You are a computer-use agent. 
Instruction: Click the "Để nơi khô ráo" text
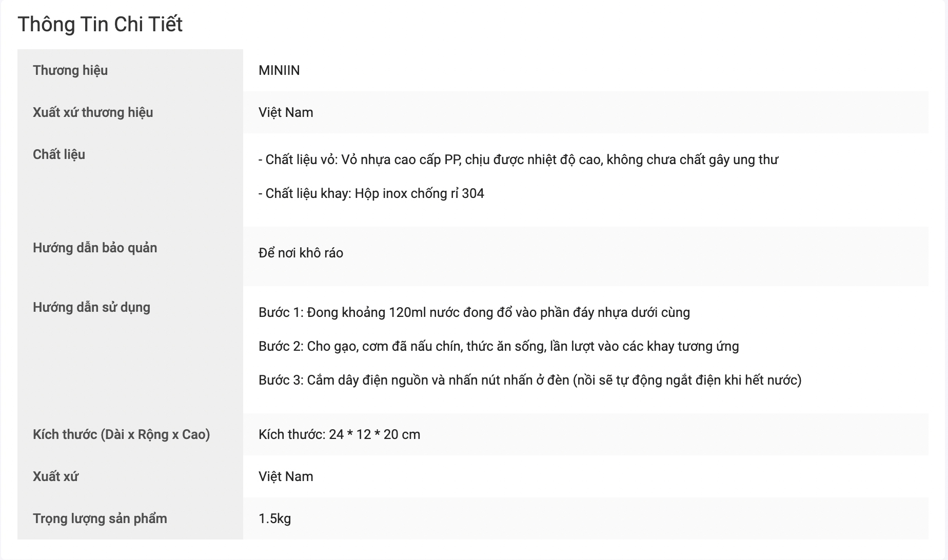tap(301, 253)
